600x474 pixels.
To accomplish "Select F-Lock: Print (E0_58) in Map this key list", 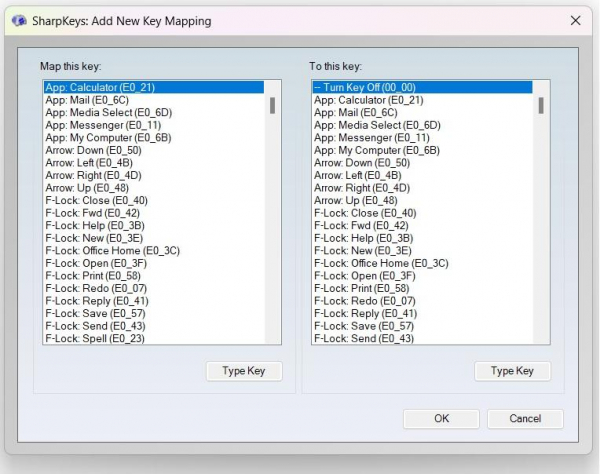I will point(154,276).
